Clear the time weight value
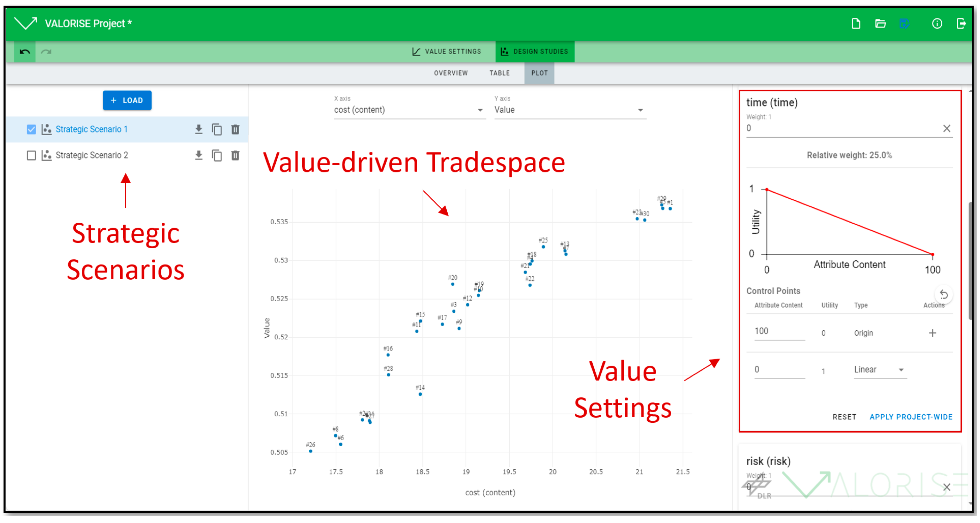Viewport: 980px width, 523px height. click(x=946, y=128)
